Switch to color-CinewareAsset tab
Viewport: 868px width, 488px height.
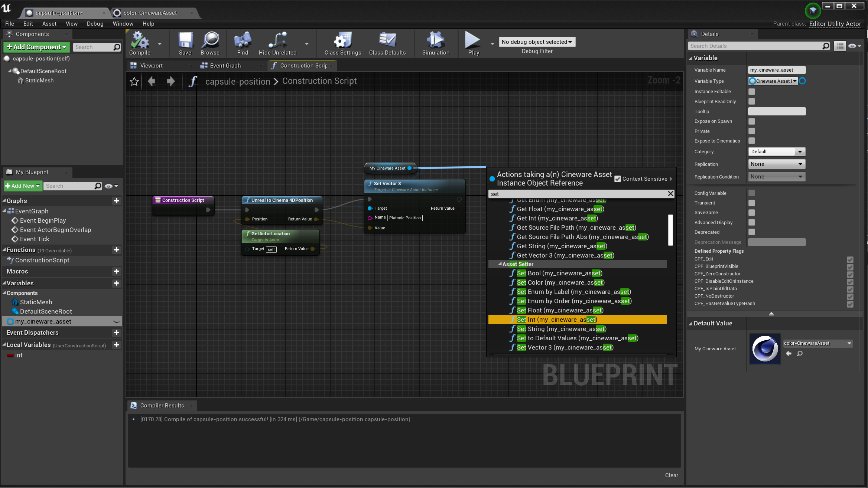[150, 13]
